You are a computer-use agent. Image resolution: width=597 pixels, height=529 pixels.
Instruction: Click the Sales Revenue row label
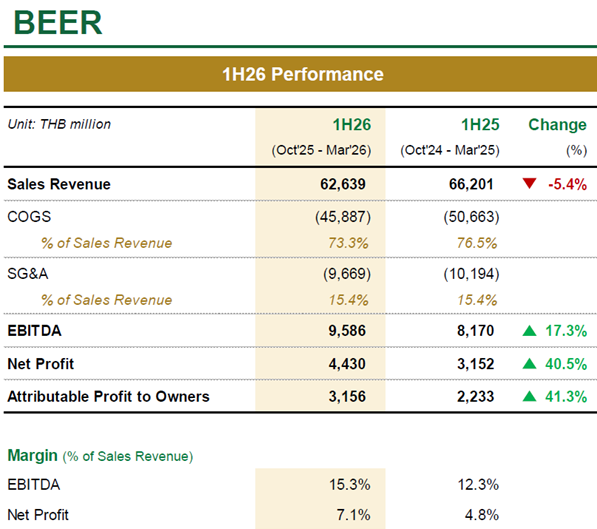(59, 184)
